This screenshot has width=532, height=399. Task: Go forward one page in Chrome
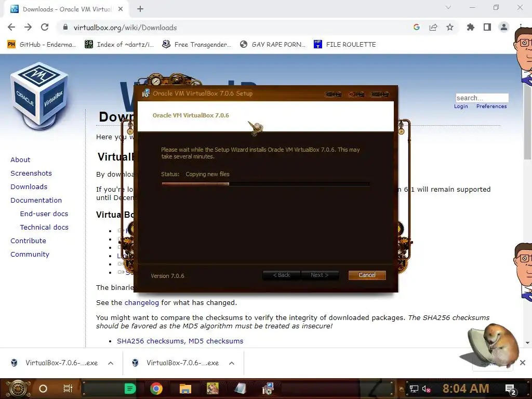[28, 28]
